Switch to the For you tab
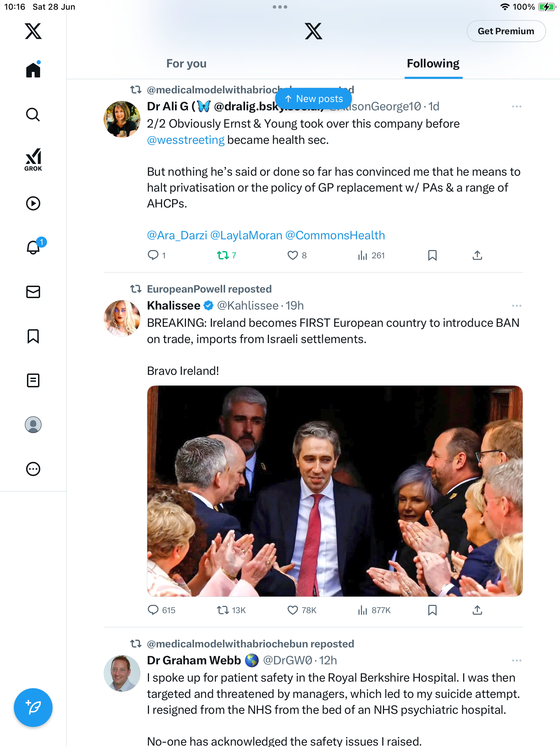This screenshot has width=560, height=747. pos(186,64)
